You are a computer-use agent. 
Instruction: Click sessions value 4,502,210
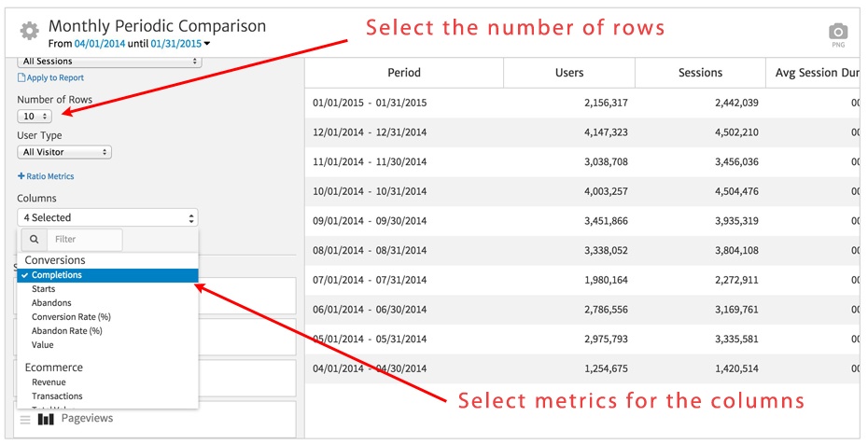click(736, 132)
